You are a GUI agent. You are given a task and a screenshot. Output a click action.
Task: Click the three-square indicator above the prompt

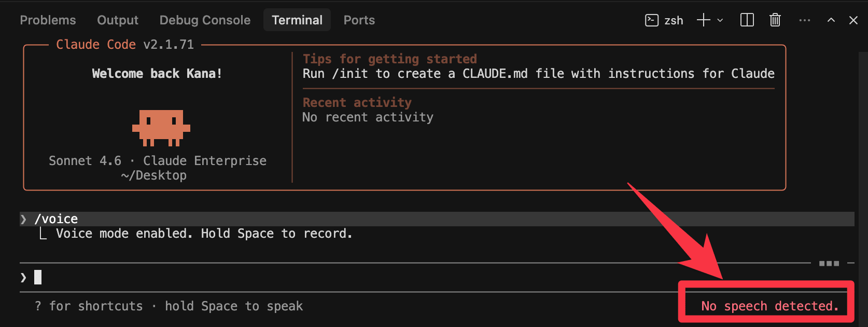coord(829,264)
